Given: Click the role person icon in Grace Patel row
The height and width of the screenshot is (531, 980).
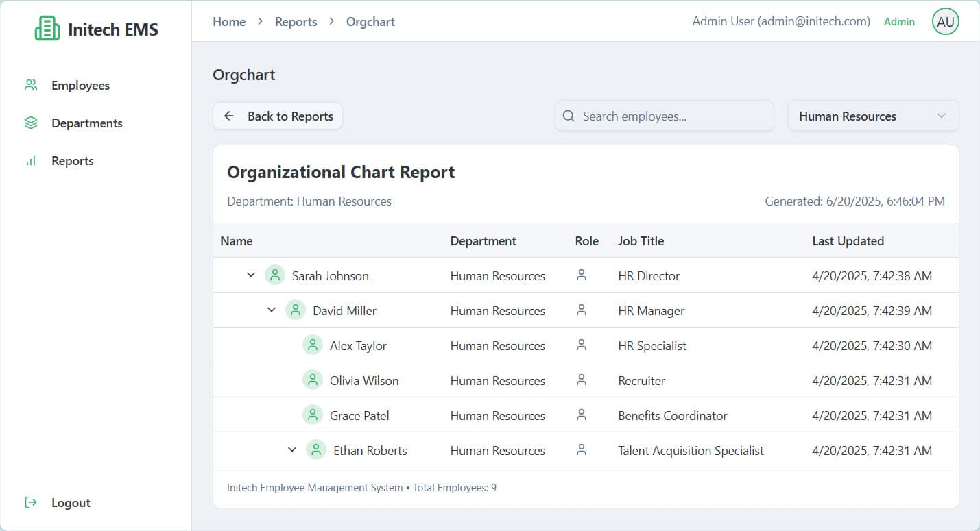Looking at the screenshot, I should 582,415.
